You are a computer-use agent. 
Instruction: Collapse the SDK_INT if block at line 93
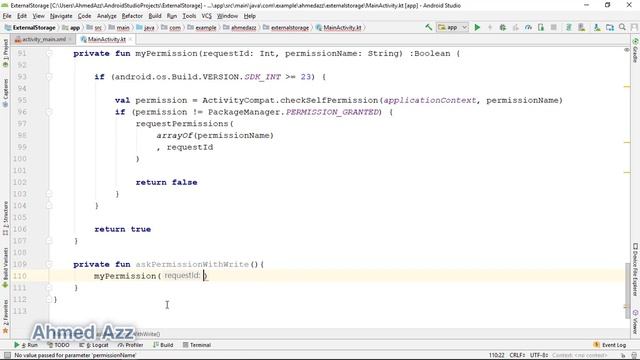[x=49, y=77]
